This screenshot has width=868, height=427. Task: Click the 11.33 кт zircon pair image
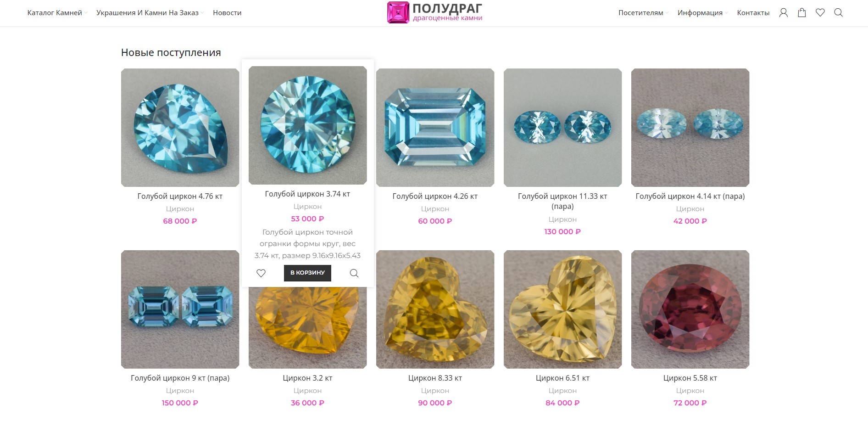click(562, 128)
